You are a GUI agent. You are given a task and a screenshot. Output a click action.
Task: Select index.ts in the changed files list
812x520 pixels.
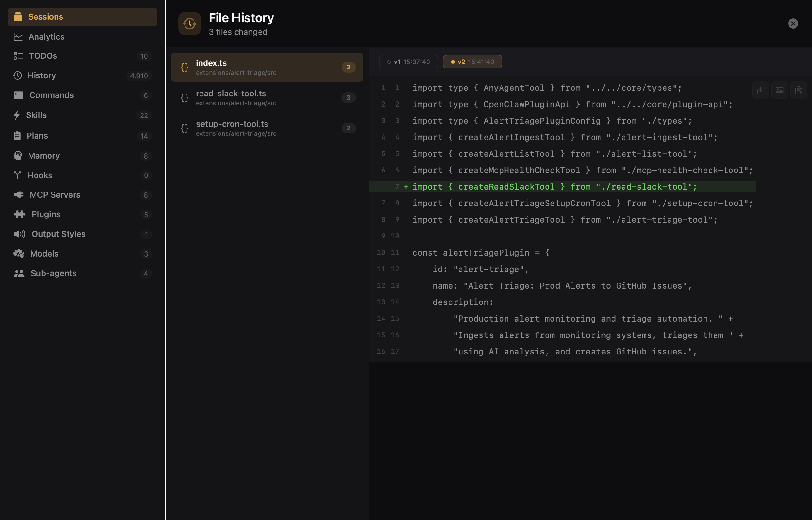266,67
